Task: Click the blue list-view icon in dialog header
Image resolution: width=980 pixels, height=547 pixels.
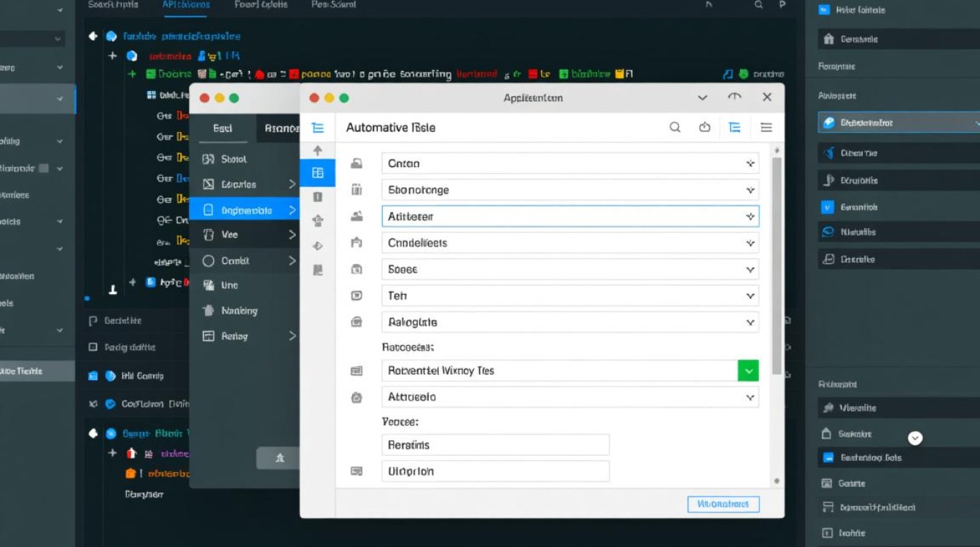Action: (x=734, y=128)
